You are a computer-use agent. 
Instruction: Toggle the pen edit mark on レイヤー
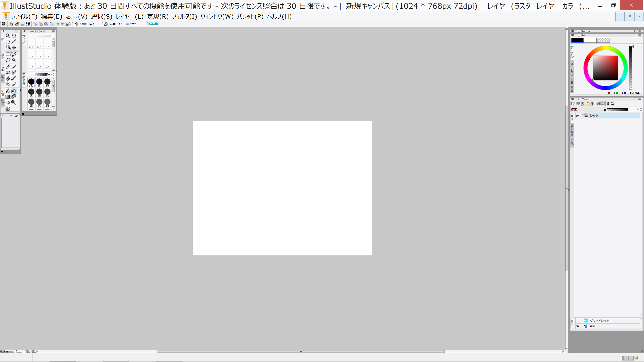point(581,116)
